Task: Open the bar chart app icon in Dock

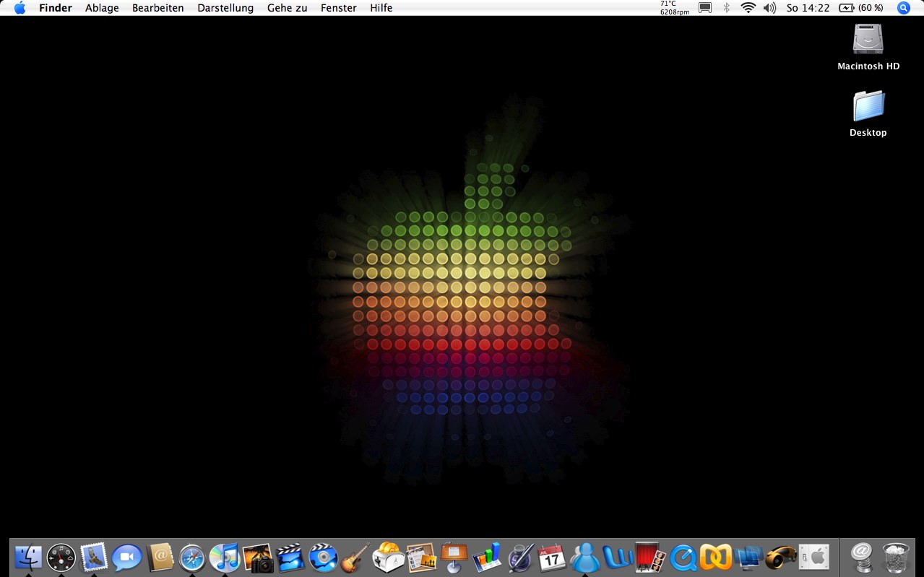Action: pos(487,558)
